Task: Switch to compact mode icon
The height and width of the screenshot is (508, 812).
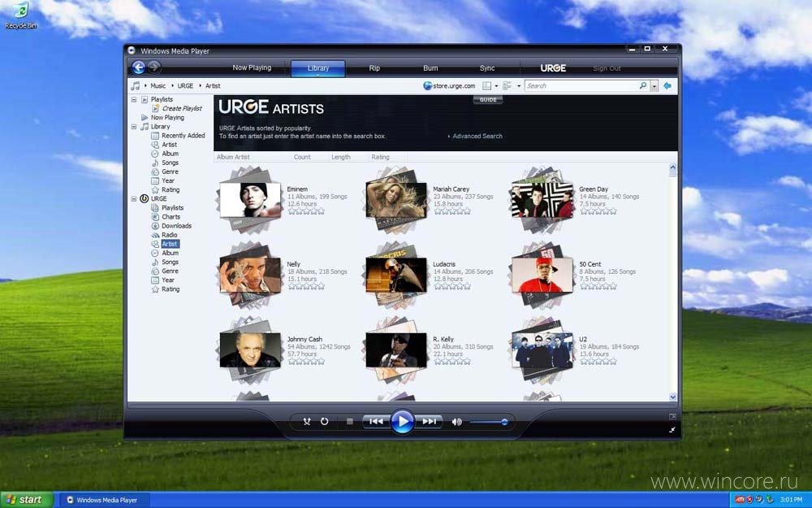Action: coord(672,430)
